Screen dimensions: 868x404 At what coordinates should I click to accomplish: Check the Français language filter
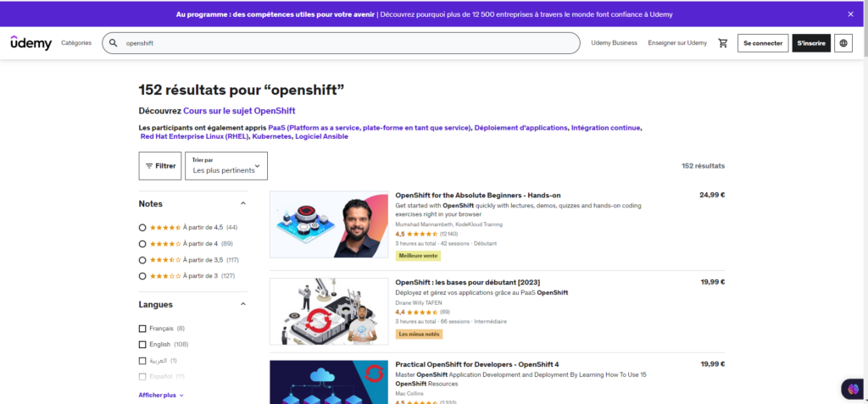click(x=142, y=329)
